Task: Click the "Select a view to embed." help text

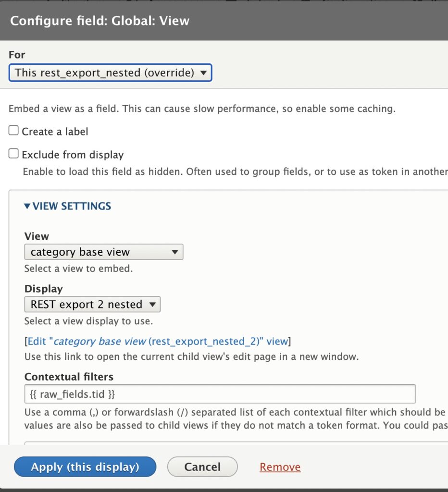Action: 78,269
